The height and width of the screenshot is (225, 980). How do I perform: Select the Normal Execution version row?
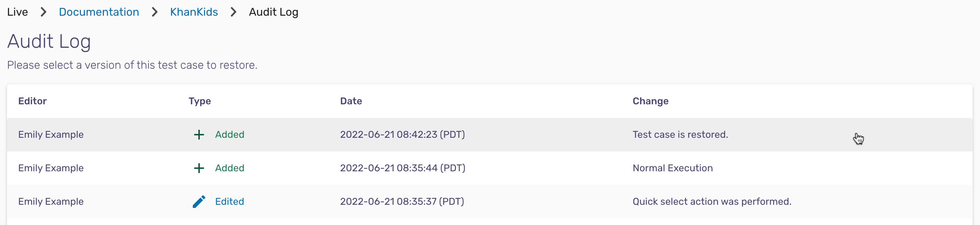[489, 168]
